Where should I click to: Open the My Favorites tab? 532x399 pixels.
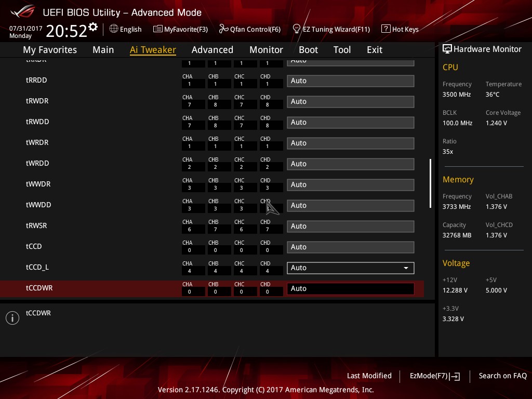click(x=50, y=50)
